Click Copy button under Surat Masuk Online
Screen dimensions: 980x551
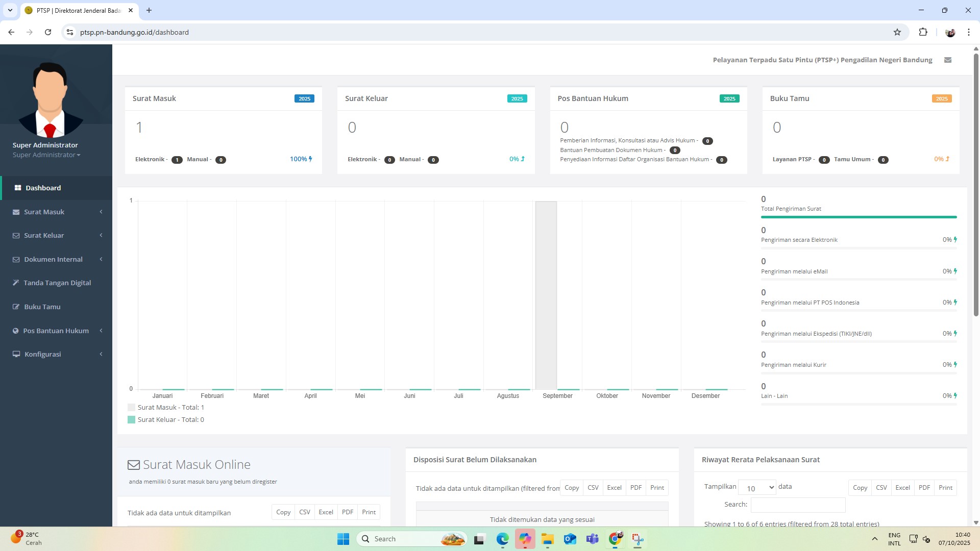[x=283, y=512]
